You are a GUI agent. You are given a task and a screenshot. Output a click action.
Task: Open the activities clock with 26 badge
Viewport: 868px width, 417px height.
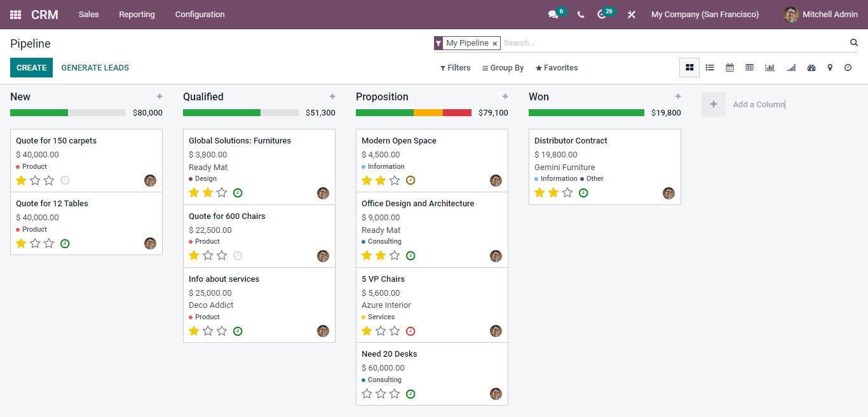tap(602, 15)
